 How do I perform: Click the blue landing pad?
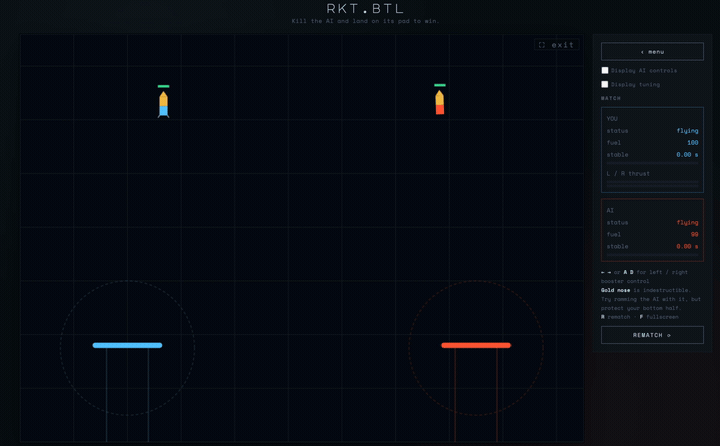pos(127,345)
